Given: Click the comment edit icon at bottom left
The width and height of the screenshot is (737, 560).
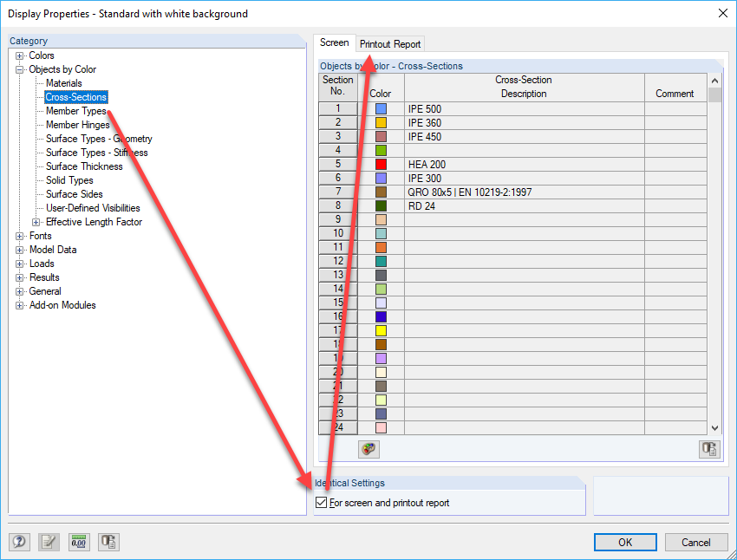Looking at the screenshot, I should 49,541.
